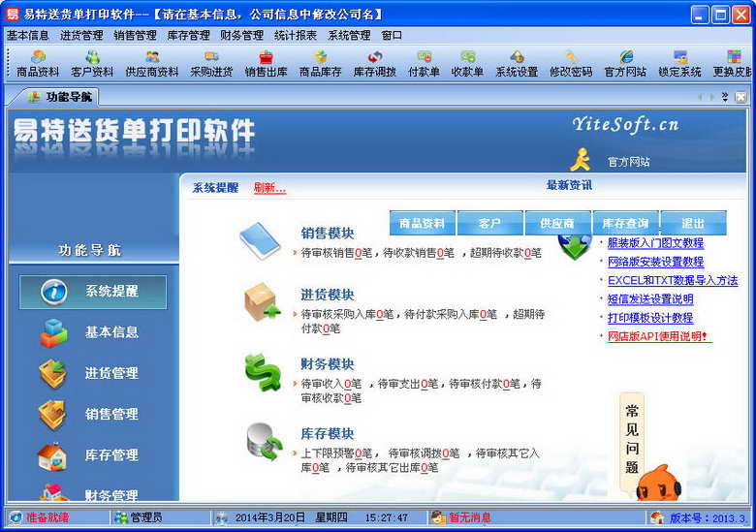Open the 窗口 menu
The image size is (756, 532).
[x=392, y=35]
